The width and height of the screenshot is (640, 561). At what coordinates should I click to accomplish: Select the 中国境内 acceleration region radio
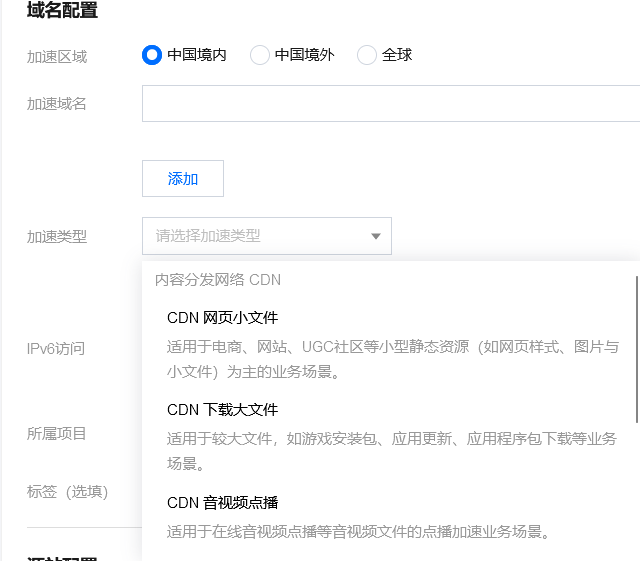click(x=152, y=55)
